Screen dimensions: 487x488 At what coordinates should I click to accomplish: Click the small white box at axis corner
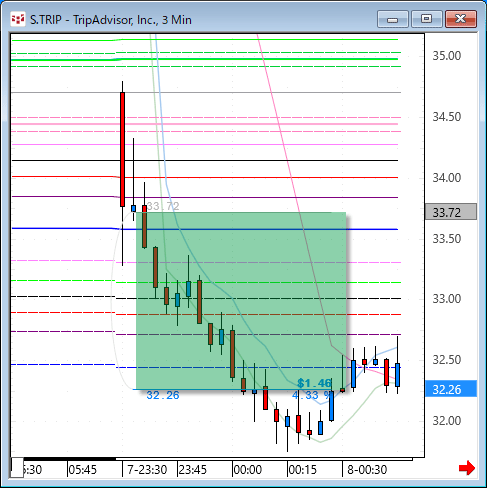click(x=17, y=468)
